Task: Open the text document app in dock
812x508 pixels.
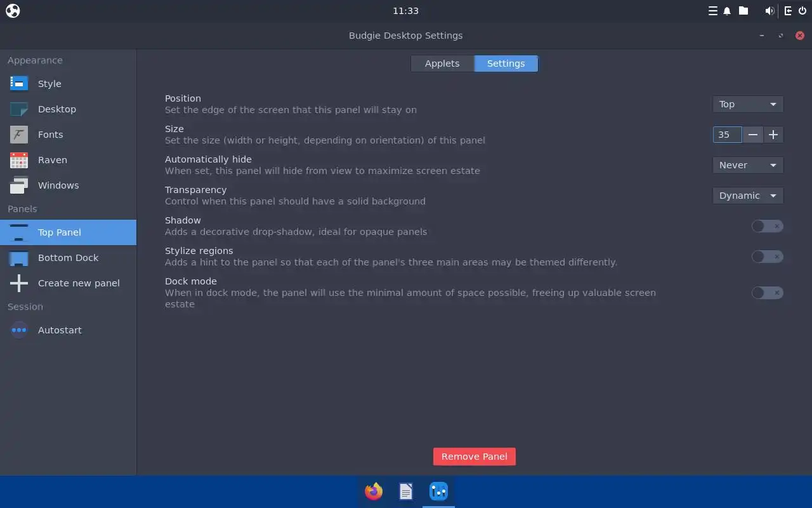Action: pyautogui.click(x=406, y=491)
